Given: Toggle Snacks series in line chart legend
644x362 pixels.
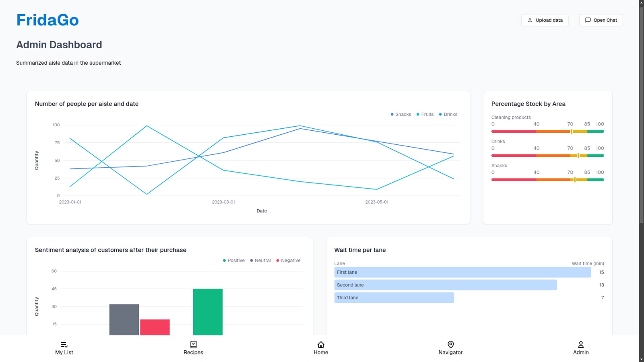Looking at the screenshot, I should [x=401, y=115].
